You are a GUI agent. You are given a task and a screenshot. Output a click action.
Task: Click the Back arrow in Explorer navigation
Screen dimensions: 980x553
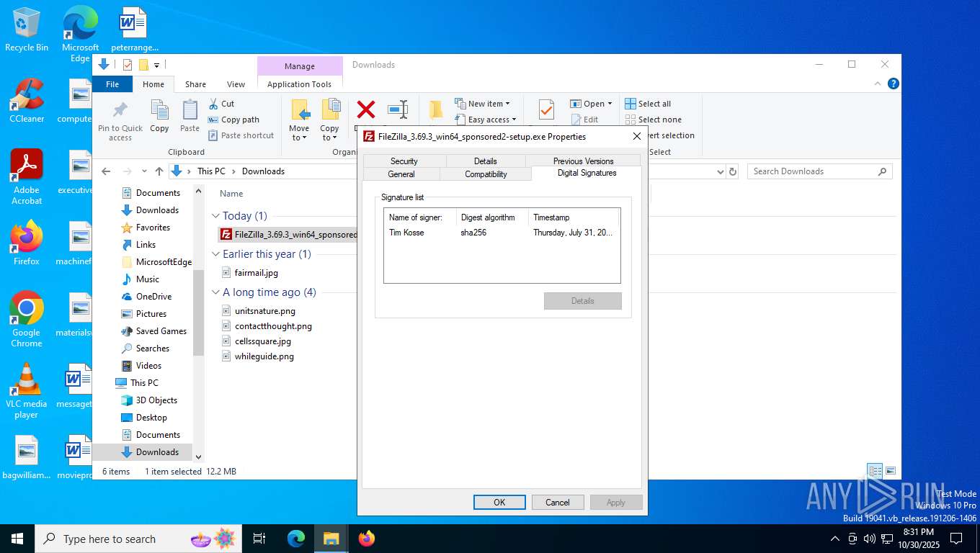(106, 171)
